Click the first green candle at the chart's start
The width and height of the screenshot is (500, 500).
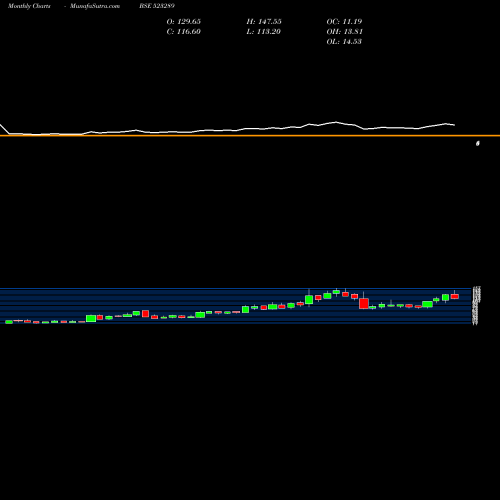[9, 322]
